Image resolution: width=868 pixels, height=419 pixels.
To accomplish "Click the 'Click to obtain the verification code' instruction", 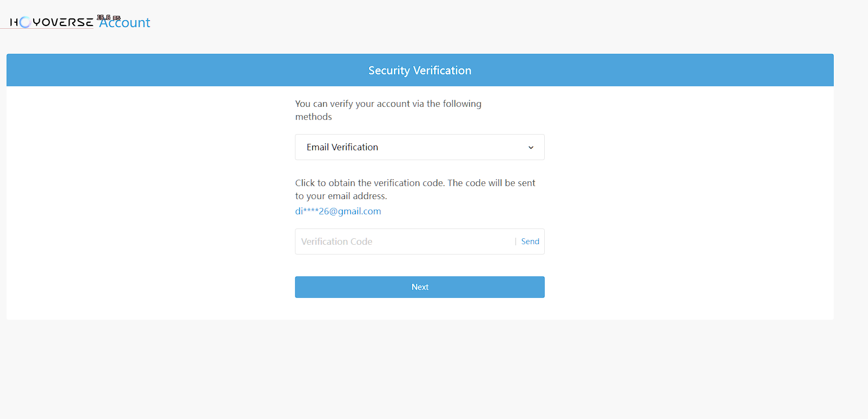I will 415,183.
